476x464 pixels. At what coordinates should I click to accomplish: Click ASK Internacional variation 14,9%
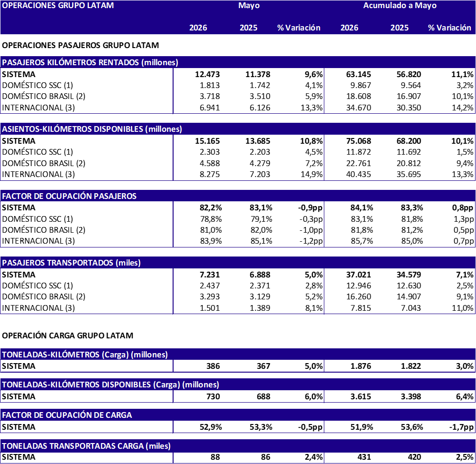pyautogui.click(x=312, y=174)
